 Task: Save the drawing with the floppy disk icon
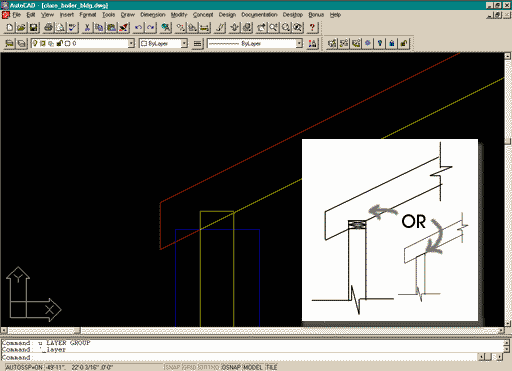pyautogui.click(x=34, y=28)
